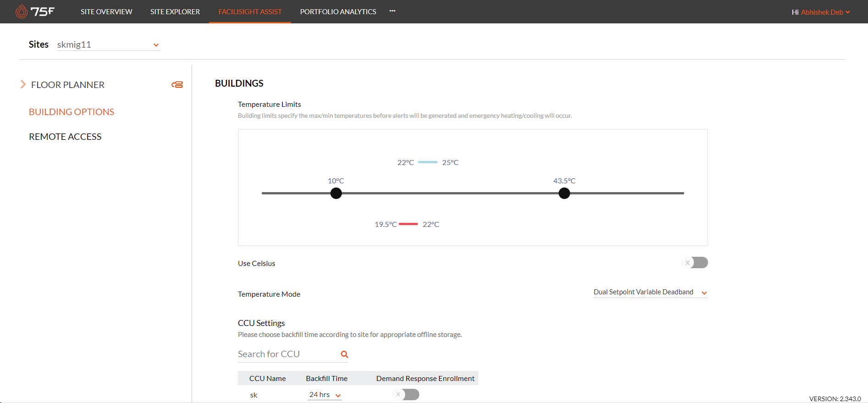Screen dimensions: 868x403
Task: Click the 75F flame logo
Action: click(x=22, y=11)
